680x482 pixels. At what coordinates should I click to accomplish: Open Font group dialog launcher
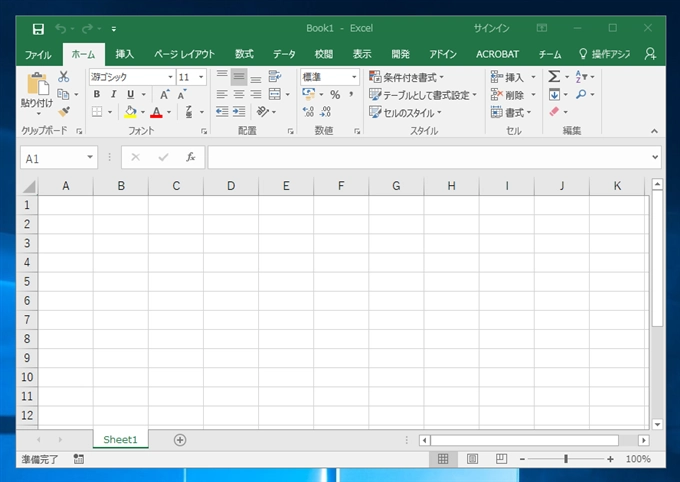point(204,131)
